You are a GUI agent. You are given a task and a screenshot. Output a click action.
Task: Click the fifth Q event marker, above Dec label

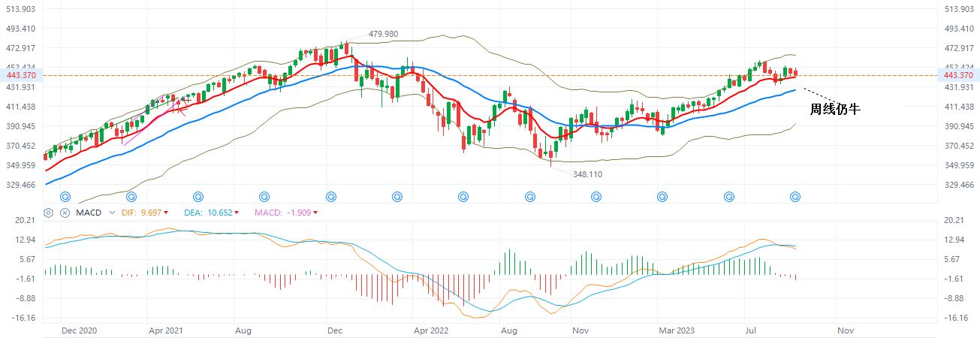click(x=330, y=197)
